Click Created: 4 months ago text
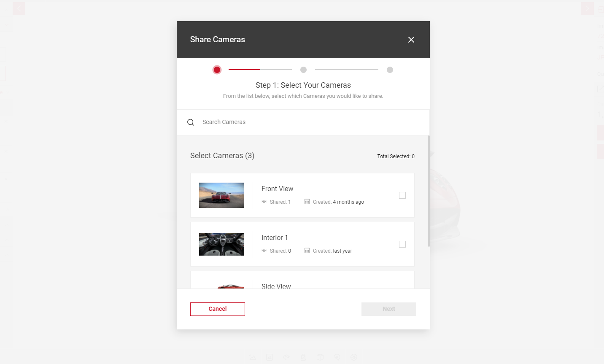 tap(338, 202)
